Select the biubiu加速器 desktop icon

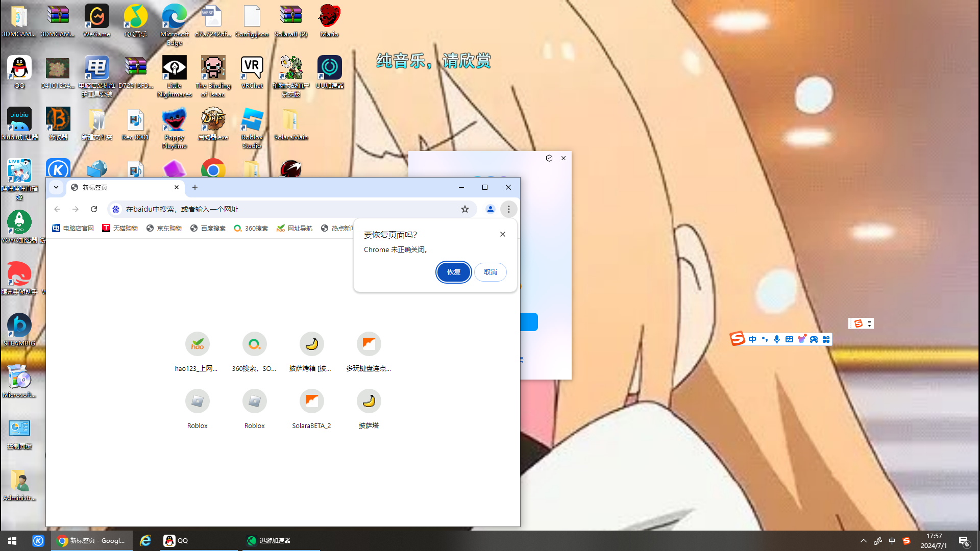[x=19, y=123]
